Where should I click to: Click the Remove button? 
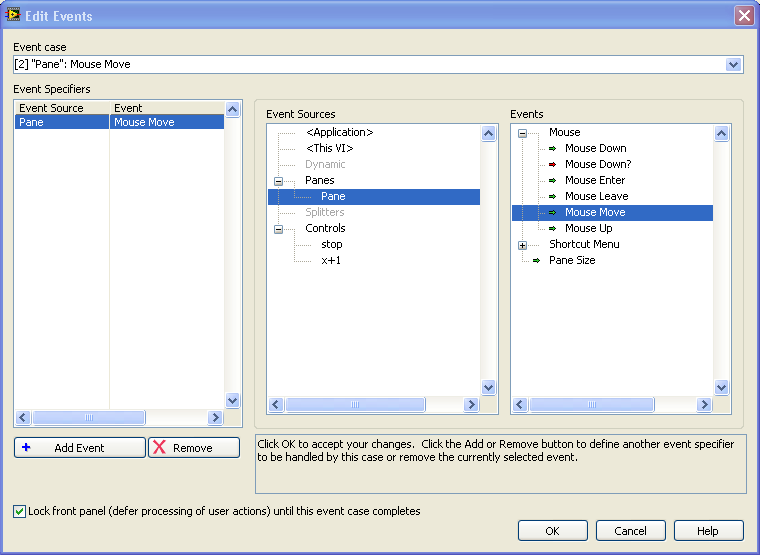[194, 447]
